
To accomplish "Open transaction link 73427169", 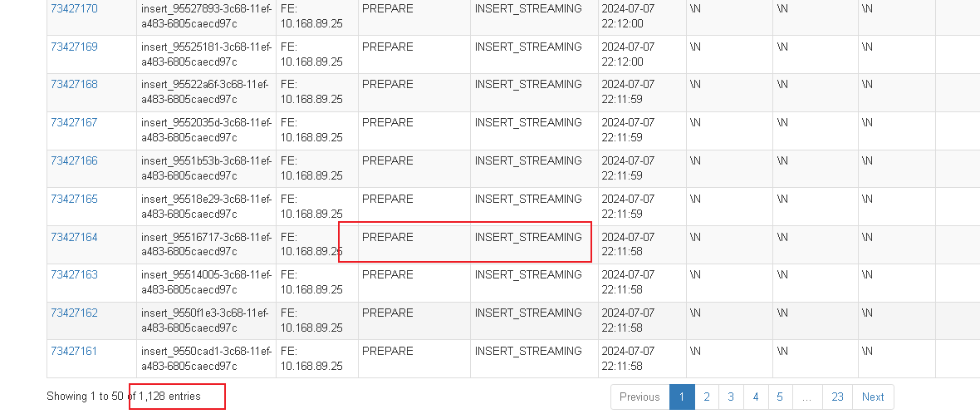I will click(74, 47).
